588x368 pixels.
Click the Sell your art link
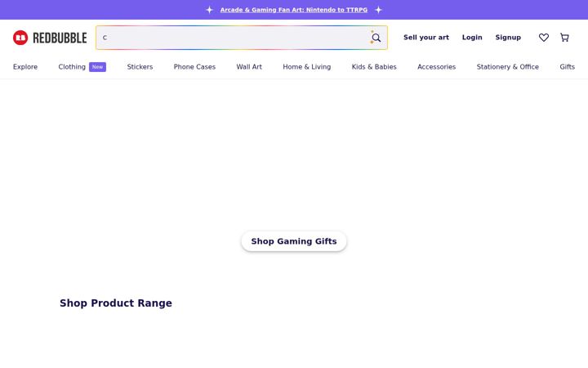(x=426, y=38)
